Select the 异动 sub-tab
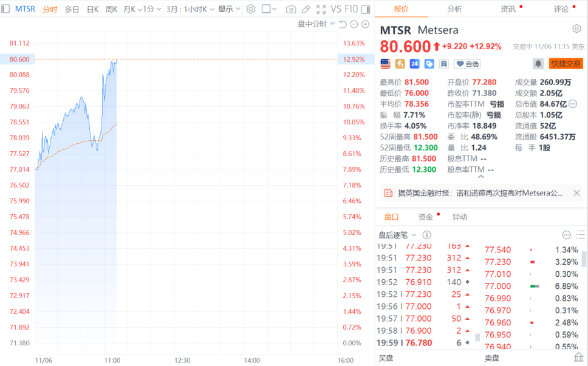This screenshot has height=366, width=588. tap(459, 217)
